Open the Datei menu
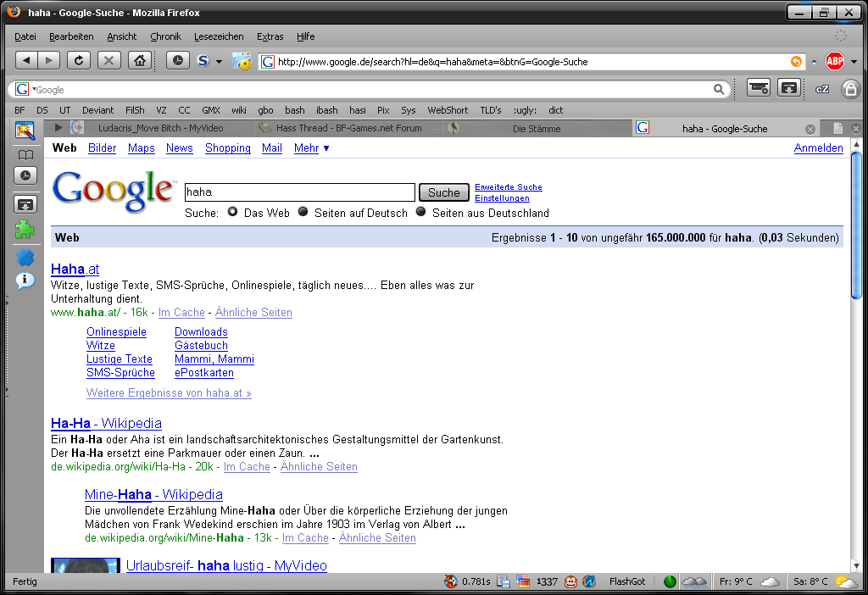The width and height of the screenshot is (868, 595). pos(25,36)
